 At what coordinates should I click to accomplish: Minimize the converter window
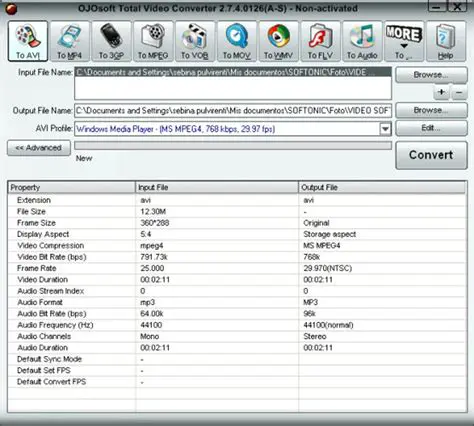437,7
